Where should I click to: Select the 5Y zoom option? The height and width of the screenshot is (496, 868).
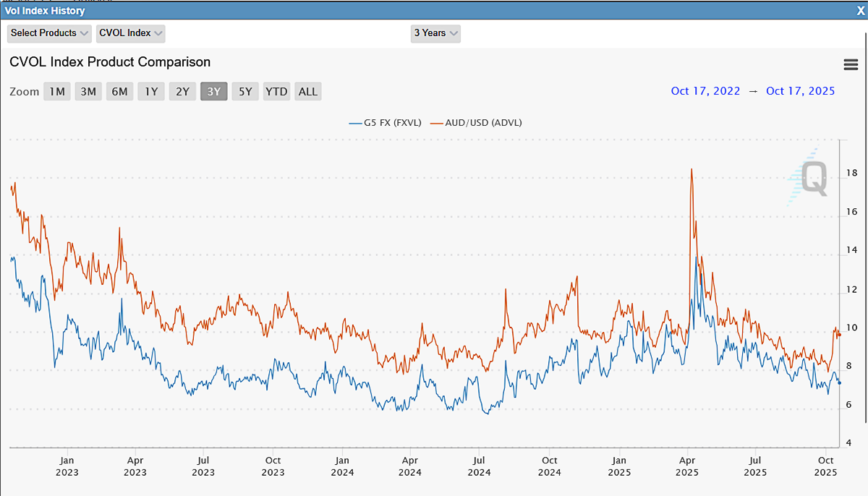tap(244, 91)
